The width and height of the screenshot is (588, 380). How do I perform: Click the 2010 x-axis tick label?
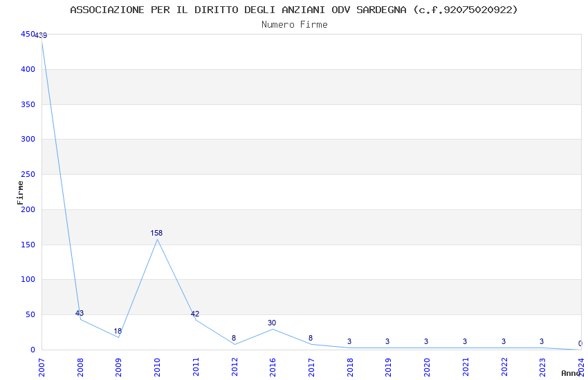tap(158, 368)
